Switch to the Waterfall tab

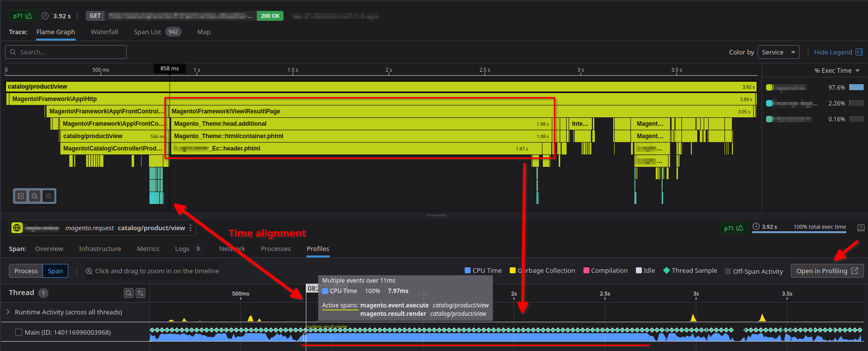104,32
